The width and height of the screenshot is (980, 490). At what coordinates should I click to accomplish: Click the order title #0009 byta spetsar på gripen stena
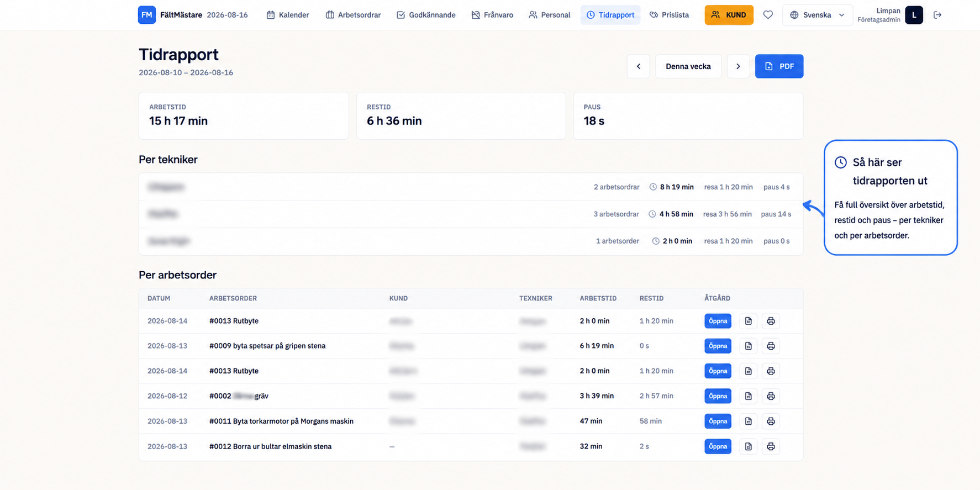pos(267,346)
